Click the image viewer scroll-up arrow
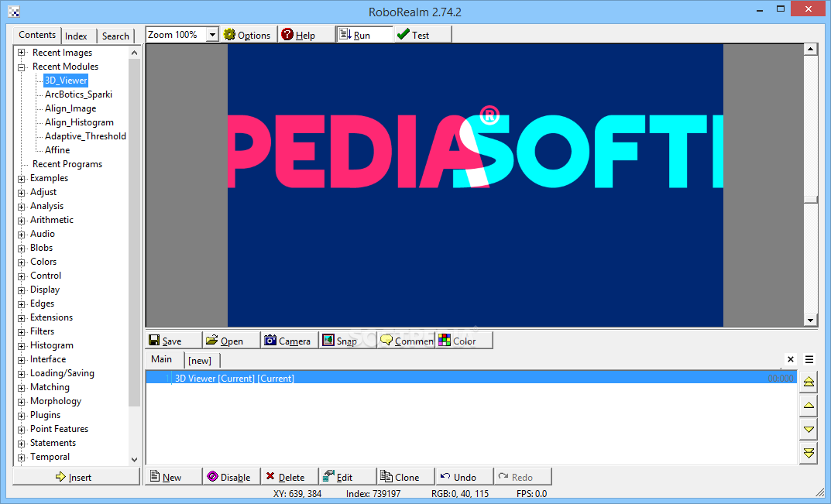This screenshot has width=831, height=504. pos(810,50)
